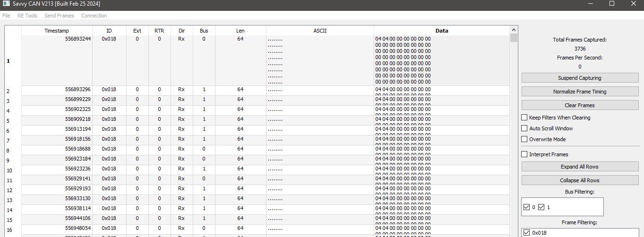
Task: Uncheck bus 0 in Bus Filtering
Action: click(527, 207)
